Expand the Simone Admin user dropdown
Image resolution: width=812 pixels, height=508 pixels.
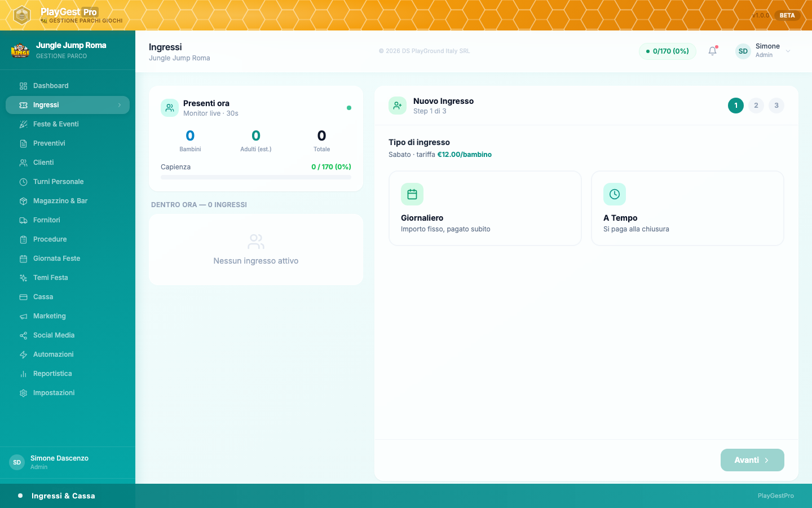pyautogui.click(x=788, y=51)
